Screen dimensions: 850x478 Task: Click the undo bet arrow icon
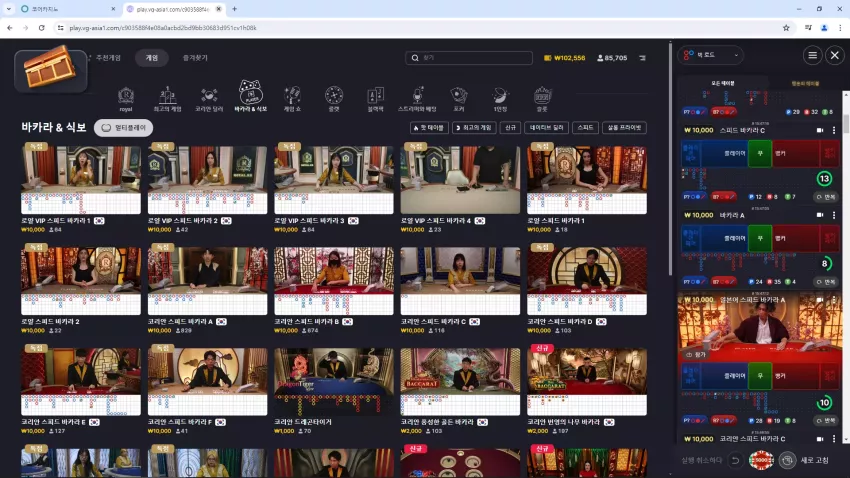point(735,460)
